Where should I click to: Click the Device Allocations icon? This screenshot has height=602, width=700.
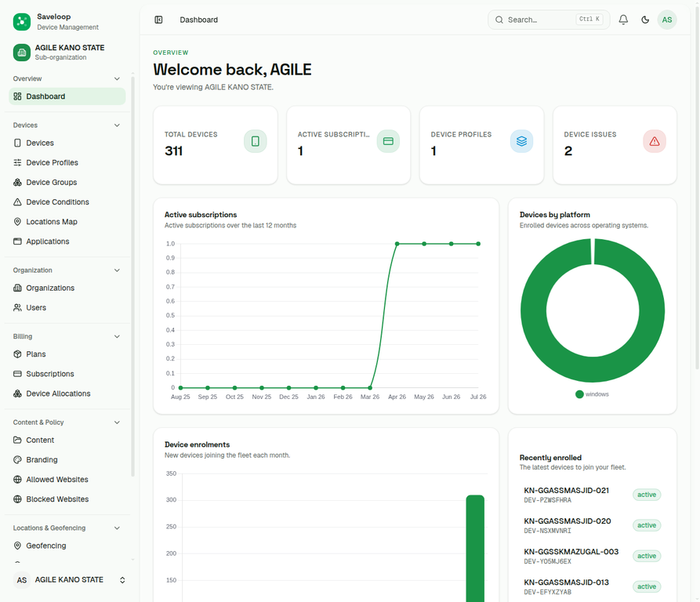point(17,393)
